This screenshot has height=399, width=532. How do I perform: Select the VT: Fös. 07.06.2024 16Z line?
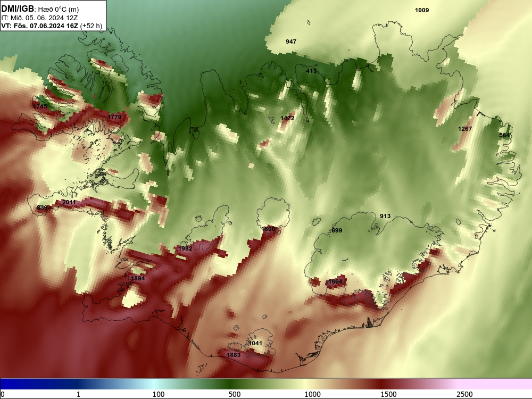40,26
